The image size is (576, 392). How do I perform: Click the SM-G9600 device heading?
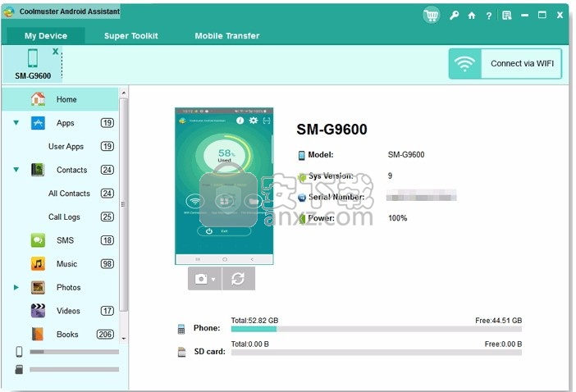click(x=331, y=130)
